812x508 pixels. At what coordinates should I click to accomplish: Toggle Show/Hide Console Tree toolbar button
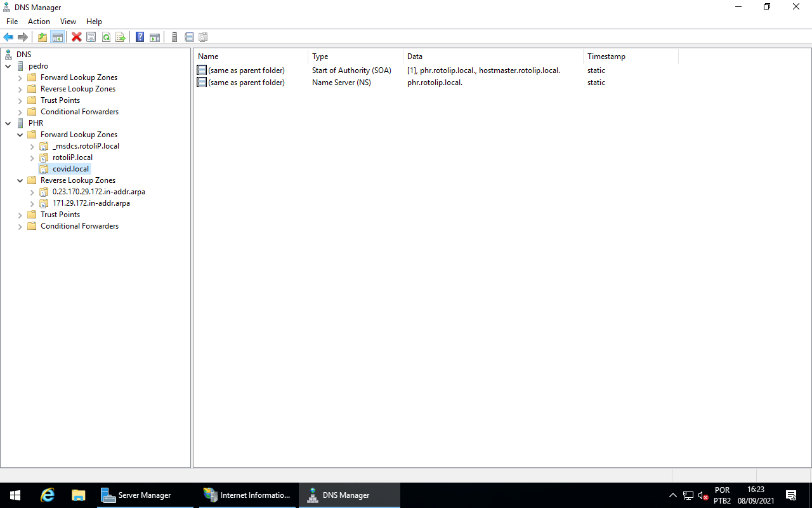click(58, 37)
